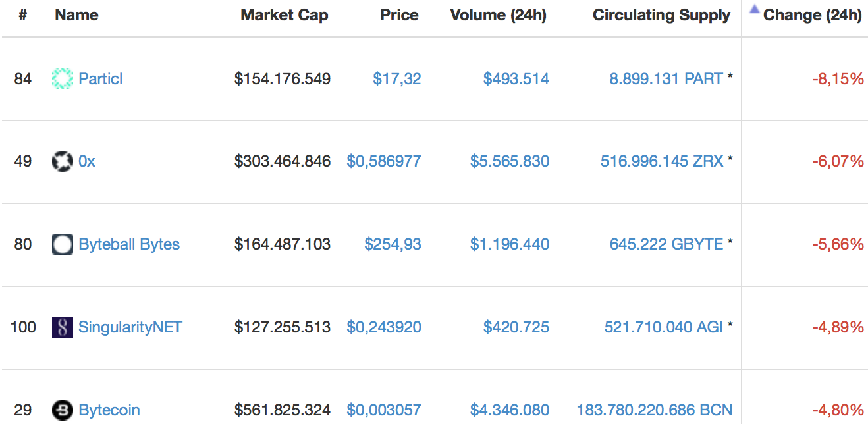Click Byteball's price $254,93
868x424 pixels.
click(x=393, y=244)
